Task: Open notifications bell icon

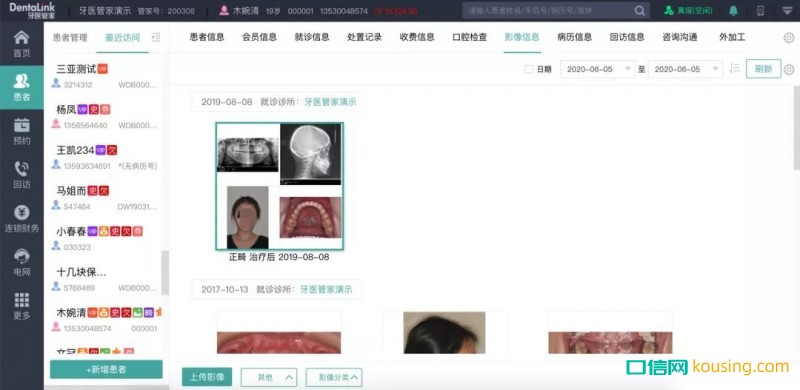Action: tap(733, 11)
